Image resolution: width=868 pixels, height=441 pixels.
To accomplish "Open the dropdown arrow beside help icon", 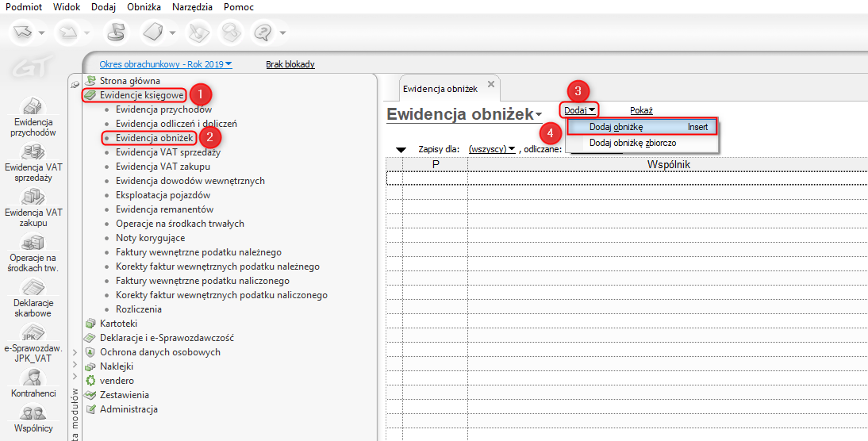I will [x=283, y=33].
